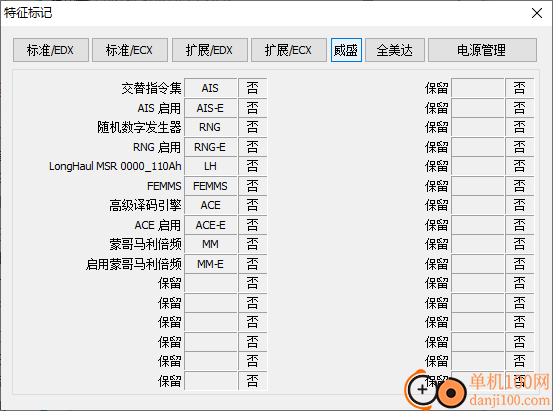Close the 特征标记 dialog

[537, 13]
